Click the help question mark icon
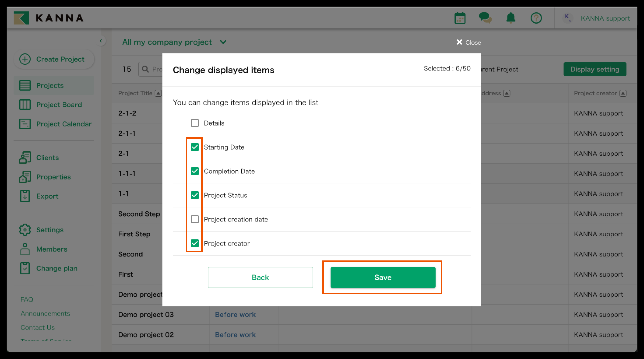 [536, 18]
